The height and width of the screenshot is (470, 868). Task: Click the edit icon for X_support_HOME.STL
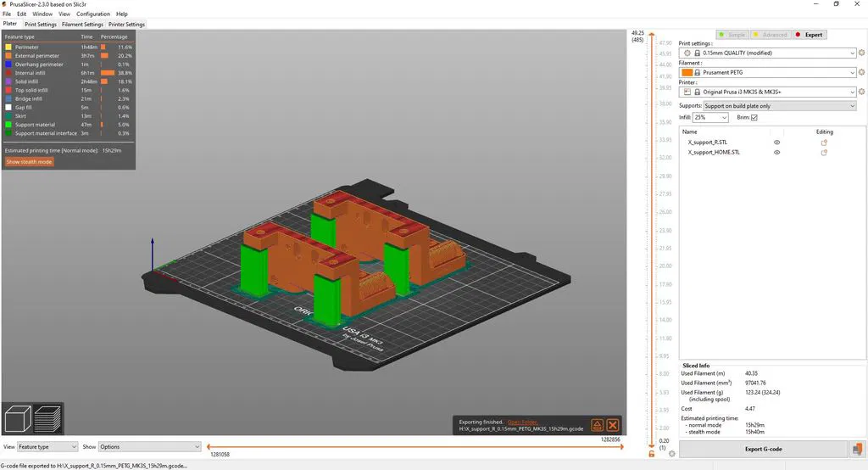click(x=824, y=153)
